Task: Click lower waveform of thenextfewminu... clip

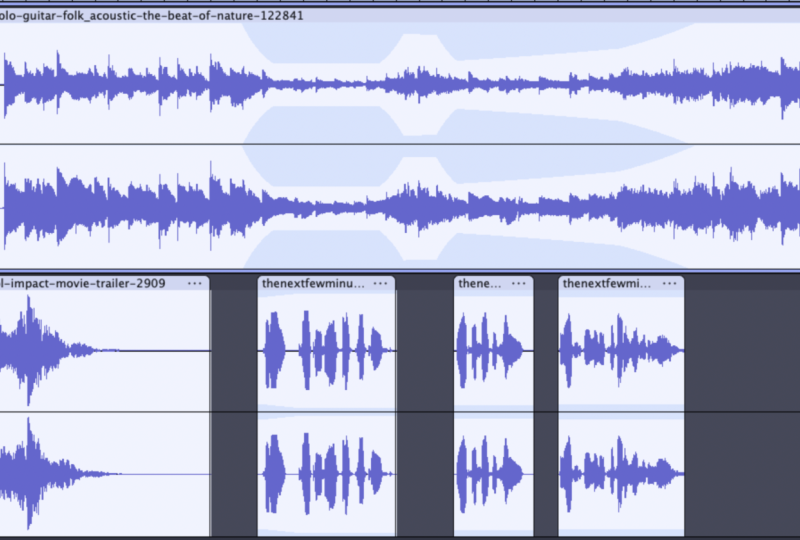Action: pyautogui.click(x=327, y=474)
